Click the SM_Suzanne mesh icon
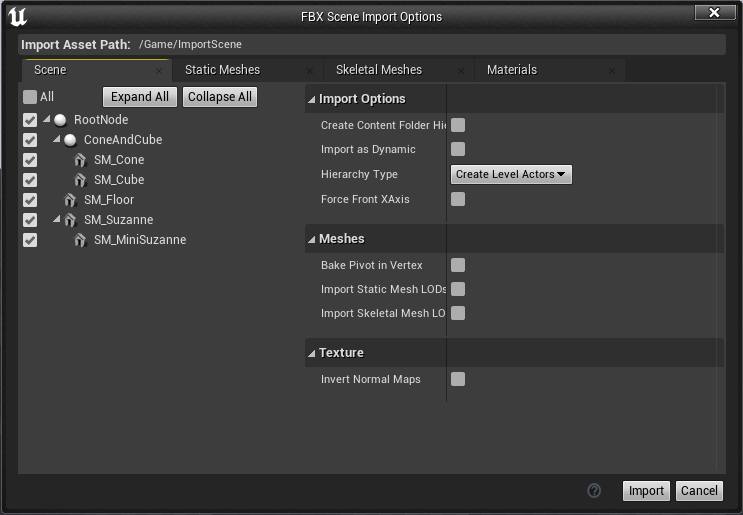Viewport: 743px width, 515px height. point(70,220)
